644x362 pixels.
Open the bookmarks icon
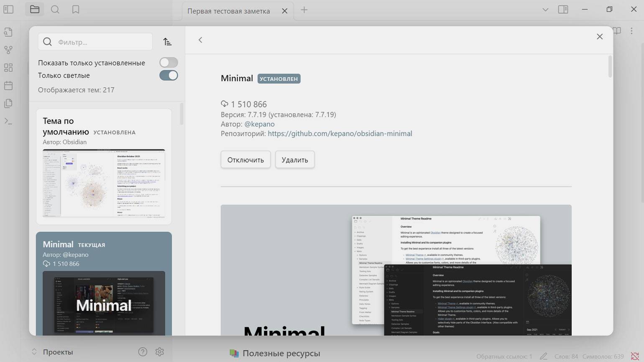tap(76, 9)
